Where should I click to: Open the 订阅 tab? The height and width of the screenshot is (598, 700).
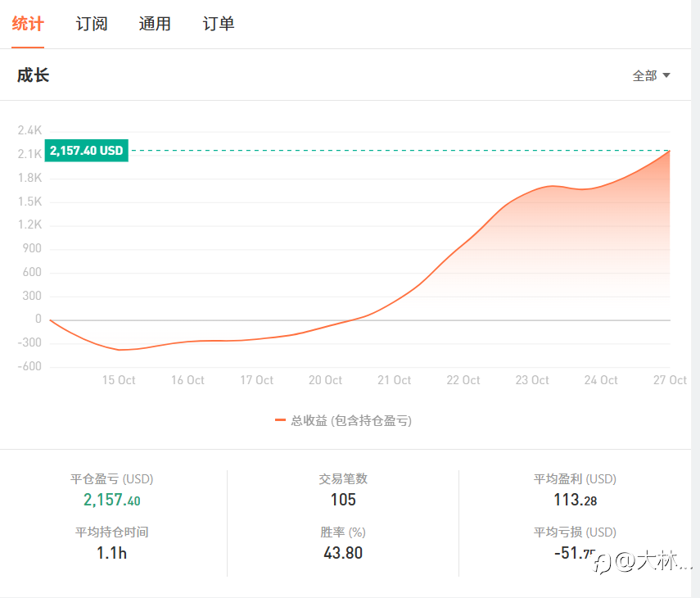coord(92,24)
